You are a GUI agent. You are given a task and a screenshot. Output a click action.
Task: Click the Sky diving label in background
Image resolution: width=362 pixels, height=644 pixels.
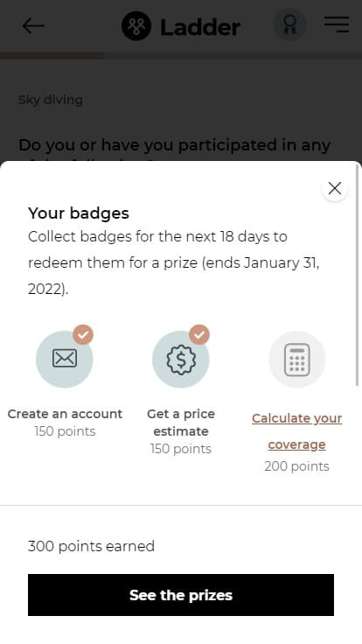(51, 100)
